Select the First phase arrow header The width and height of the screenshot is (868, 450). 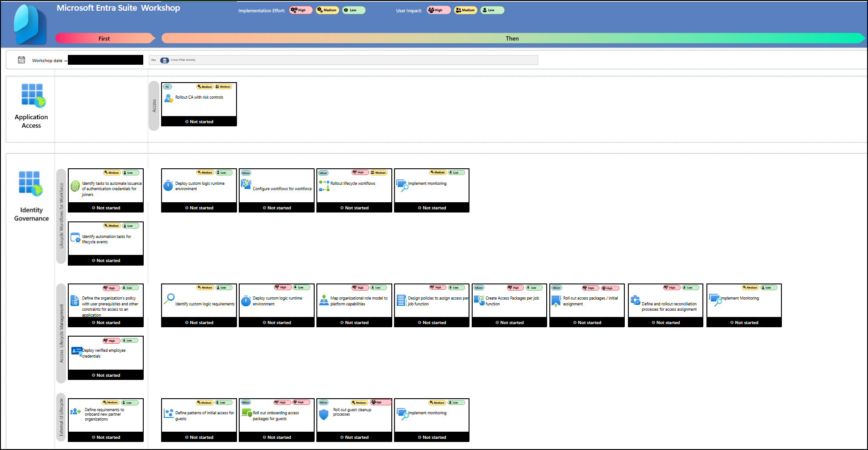click(x=104, y=38)
